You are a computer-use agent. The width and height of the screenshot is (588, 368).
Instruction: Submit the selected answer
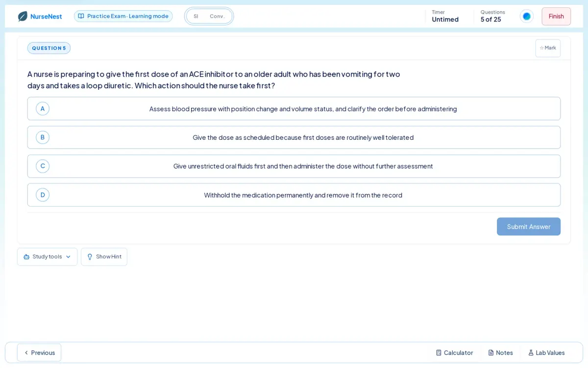point(529,227)
